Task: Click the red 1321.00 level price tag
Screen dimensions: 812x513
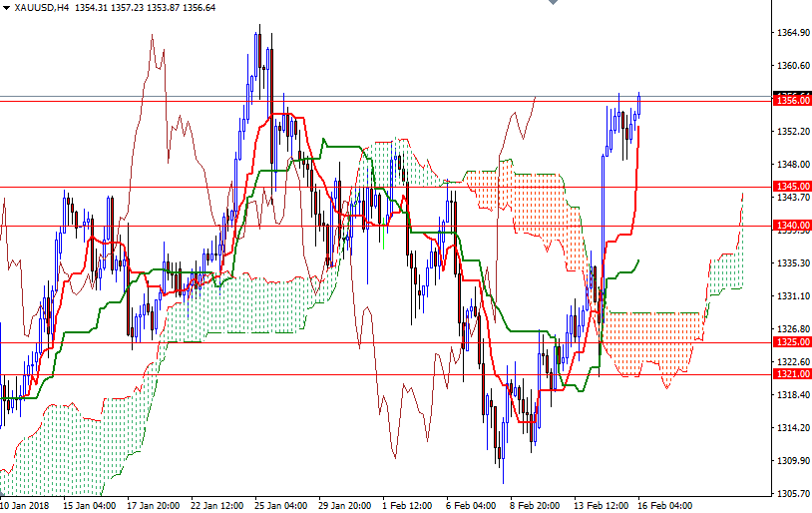Action: (x=792, y=374)
